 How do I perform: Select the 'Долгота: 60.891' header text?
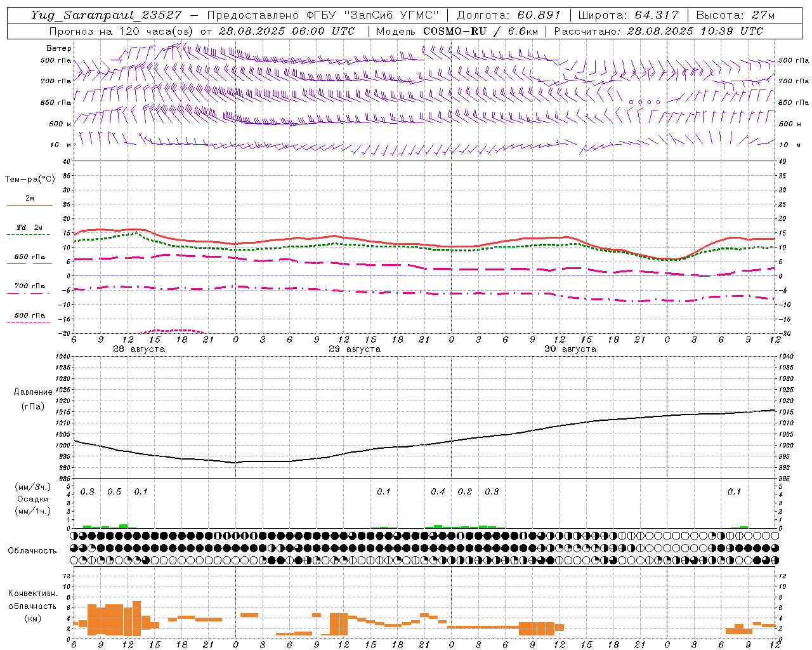pyautogui.click(x=509, y=15)
